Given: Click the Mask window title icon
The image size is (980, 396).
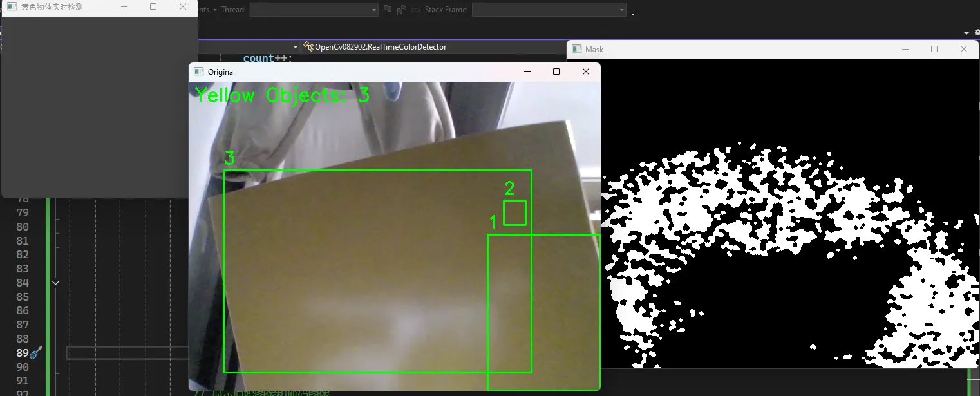Looking at the screenshot, I should [576, 50].
